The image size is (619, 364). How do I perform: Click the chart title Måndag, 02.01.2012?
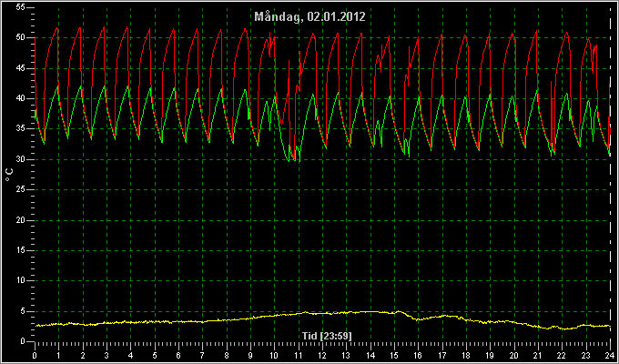click(309, 16)
